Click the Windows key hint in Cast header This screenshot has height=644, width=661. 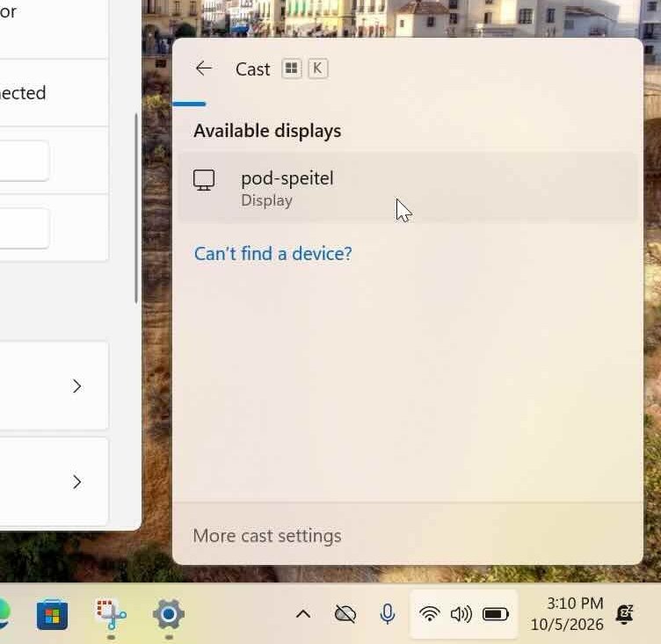(x=291, y=69)
